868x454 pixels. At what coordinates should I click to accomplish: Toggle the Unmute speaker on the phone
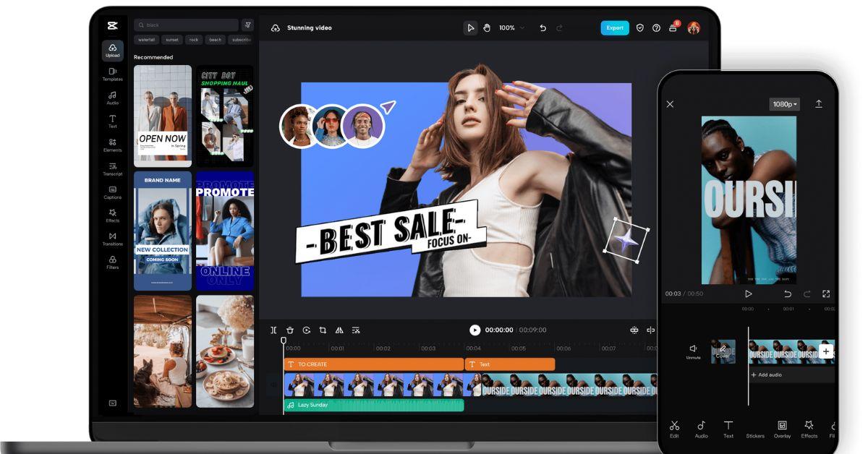click(693, 351)
